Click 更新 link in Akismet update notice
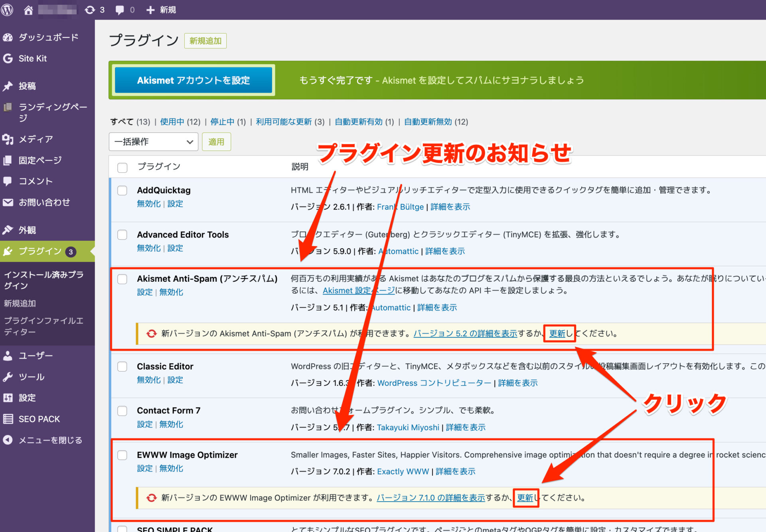766x532 pixels. click(557, 334)
